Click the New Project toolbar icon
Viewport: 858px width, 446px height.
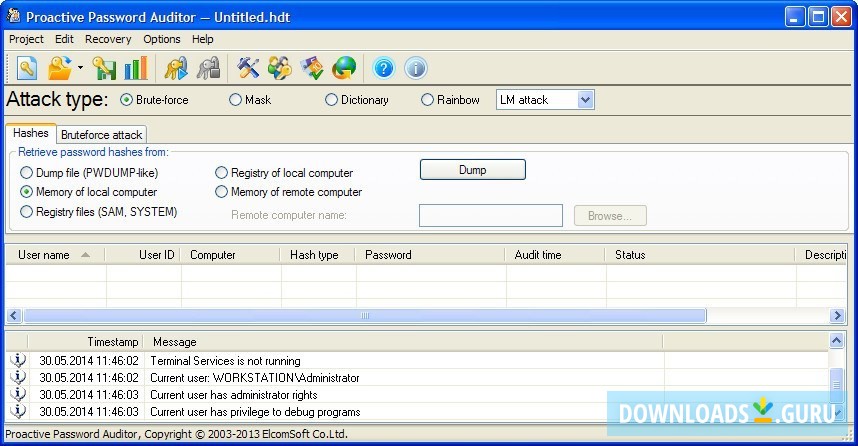27,68
